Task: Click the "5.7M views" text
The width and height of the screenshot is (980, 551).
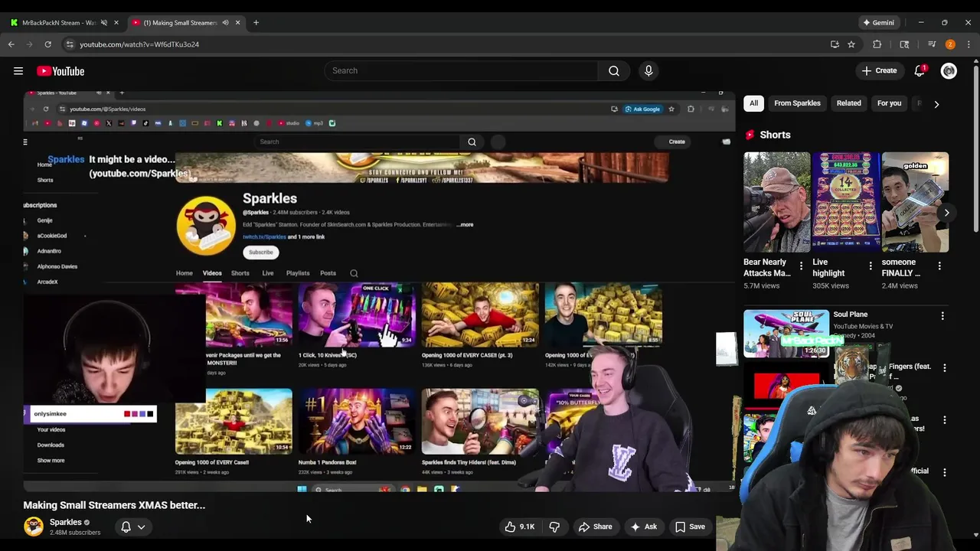Action: click(761, 286)
